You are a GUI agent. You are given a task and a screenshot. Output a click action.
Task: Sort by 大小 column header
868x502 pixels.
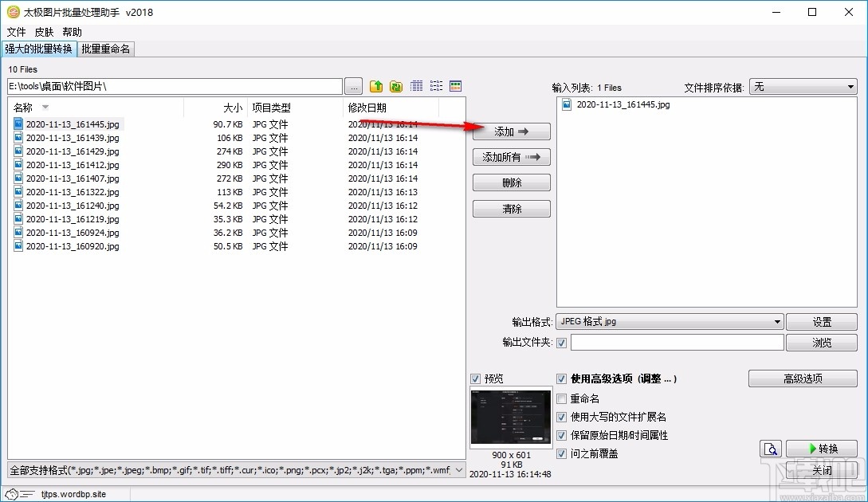tap(233, 108)
